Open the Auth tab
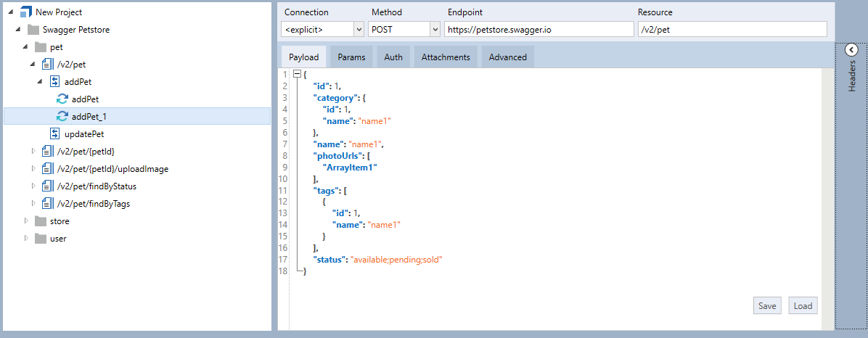This screenshot has width=868, height=338. (393, 57)
